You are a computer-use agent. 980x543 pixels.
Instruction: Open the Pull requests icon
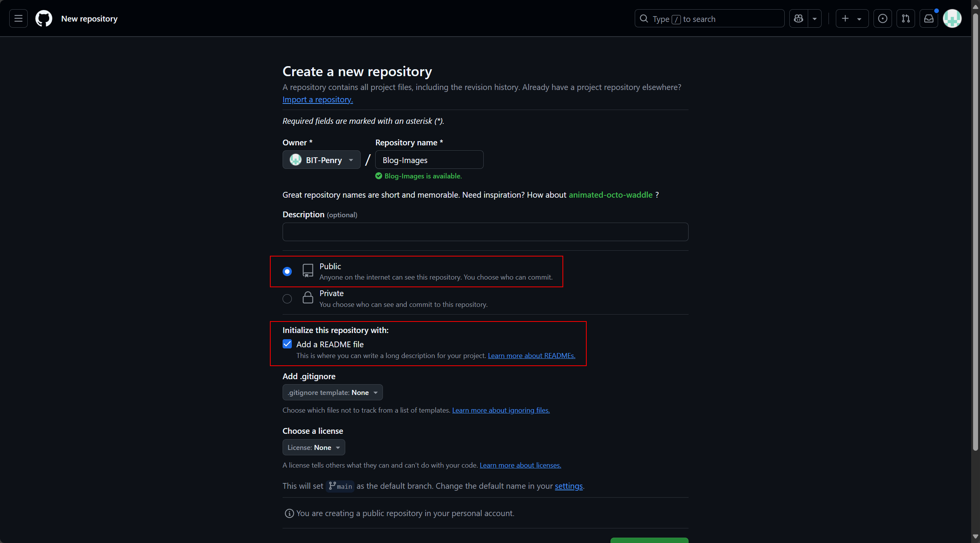point(905,18)
